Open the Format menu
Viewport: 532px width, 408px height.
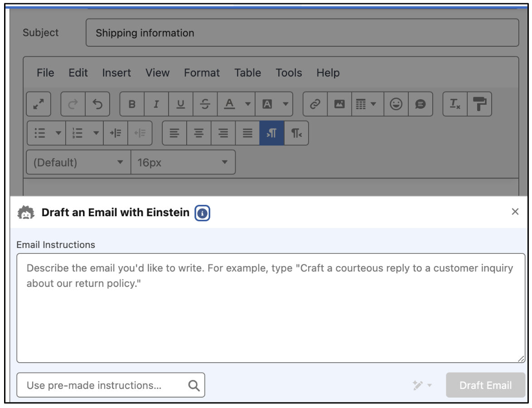[202, 73]
